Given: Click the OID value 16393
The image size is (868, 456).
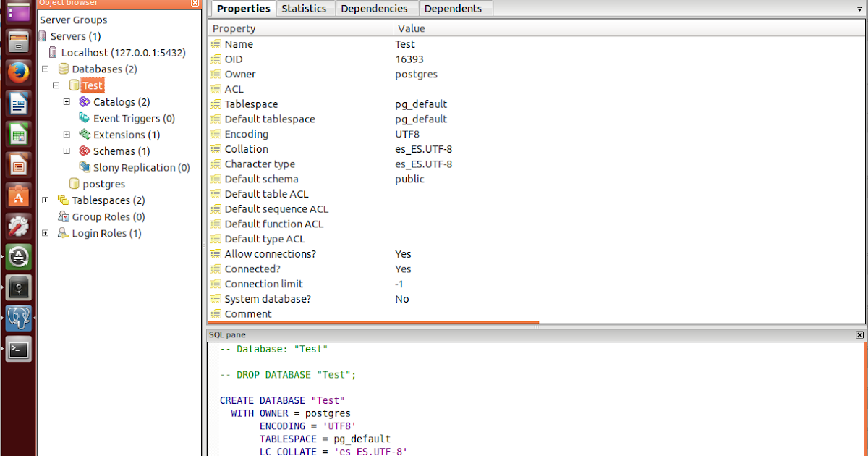Looking at the screenshot, I should (x=409, y=59).
